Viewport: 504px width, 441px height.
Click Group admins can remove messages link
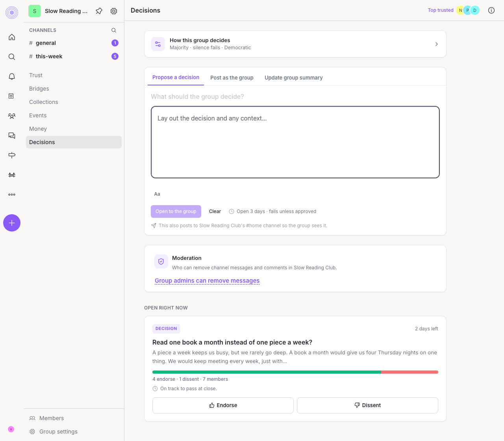point(207,281)
